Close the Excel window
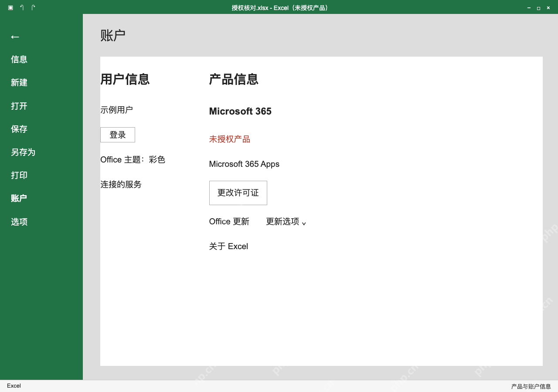The width and height of the screenshot is (558, 392). [x=548, y=8]
